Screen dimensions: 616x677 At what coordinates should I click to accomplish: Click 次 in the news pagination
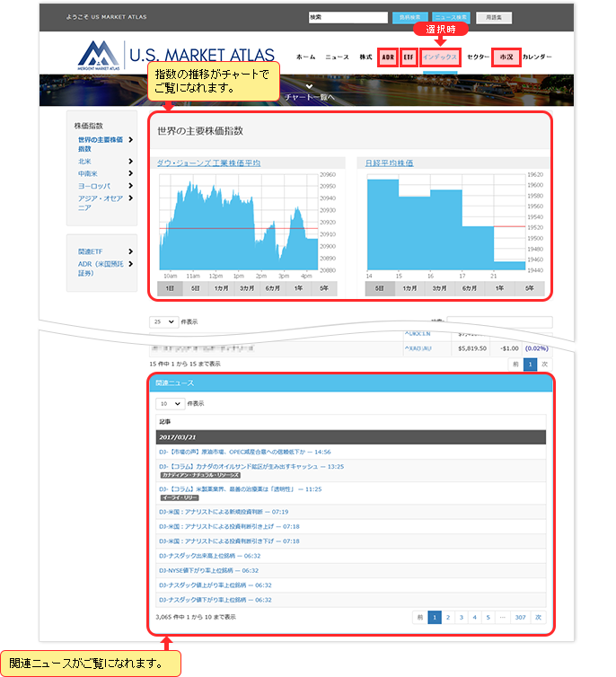click(x=538, y=618)
